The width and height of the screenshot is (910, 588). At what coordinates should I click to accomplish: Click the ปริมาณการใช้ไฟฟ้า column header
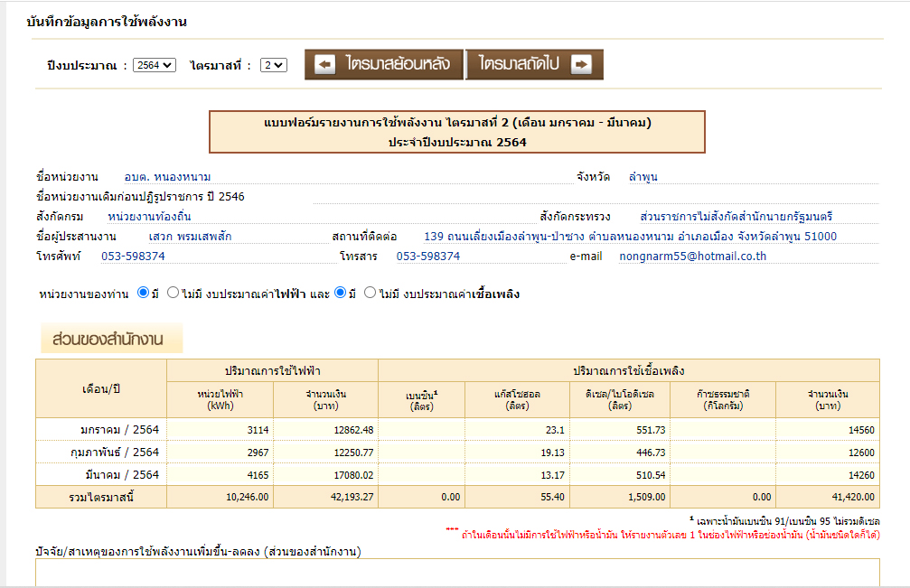[272, 370]
